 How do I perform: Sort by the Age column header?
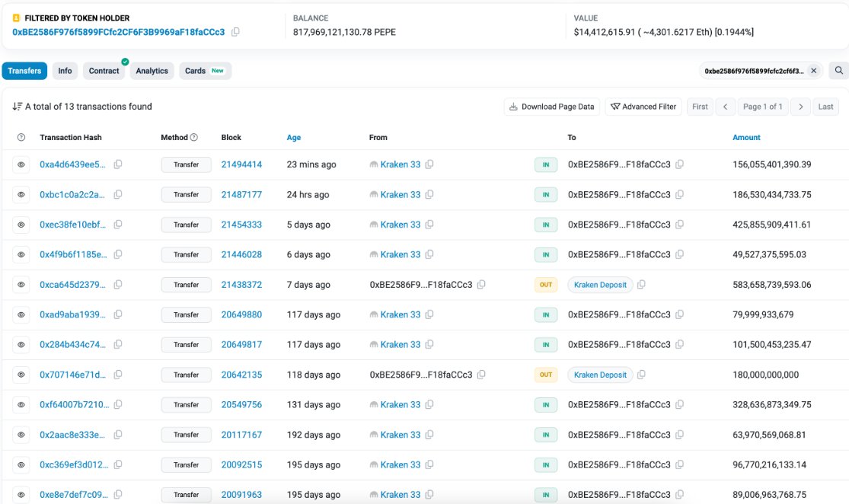pyautogui.click(x=293, y=138)
